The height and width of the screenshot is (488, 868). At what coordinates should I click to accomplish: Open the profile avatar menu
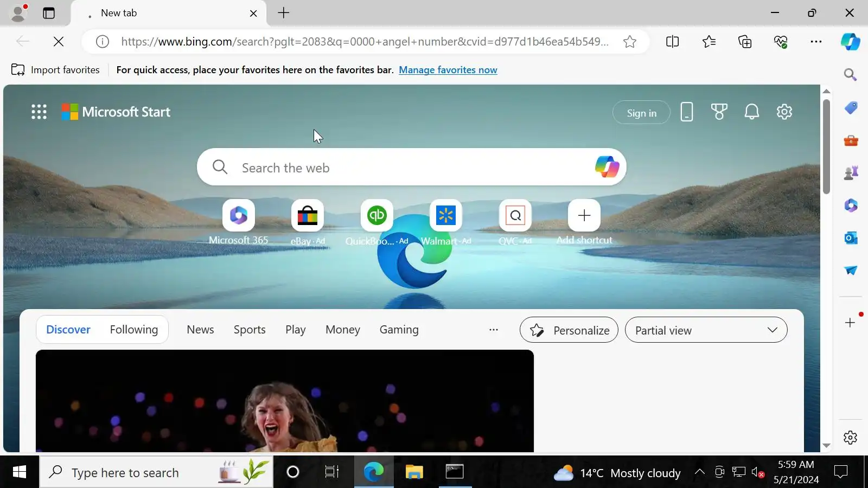tap(18, 13)
